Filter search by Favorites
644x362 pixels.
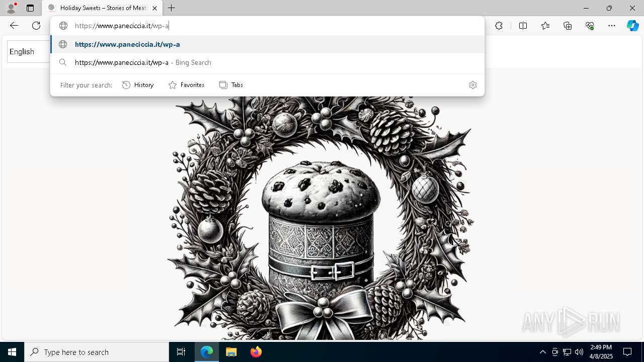pos(186,85)
